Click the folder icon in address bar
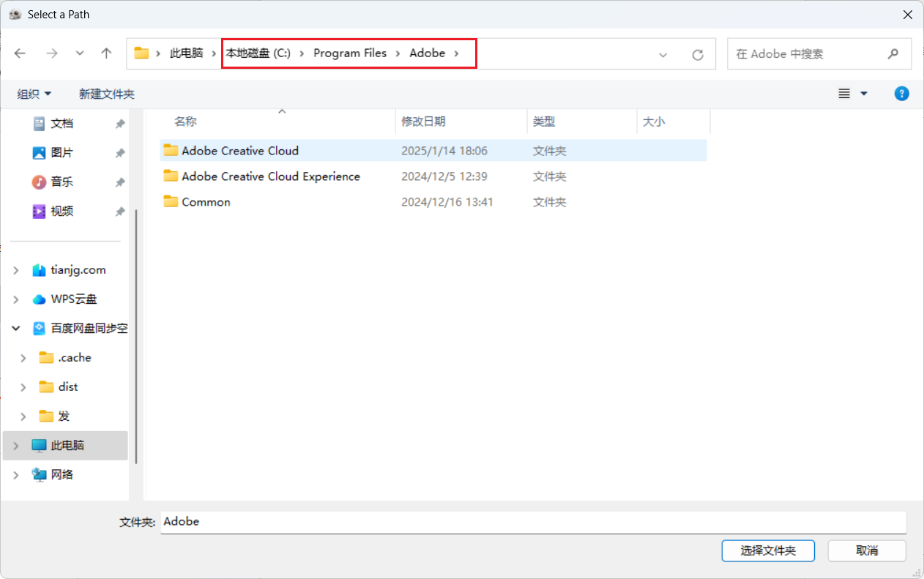924x579 pixels. (141, 53)
